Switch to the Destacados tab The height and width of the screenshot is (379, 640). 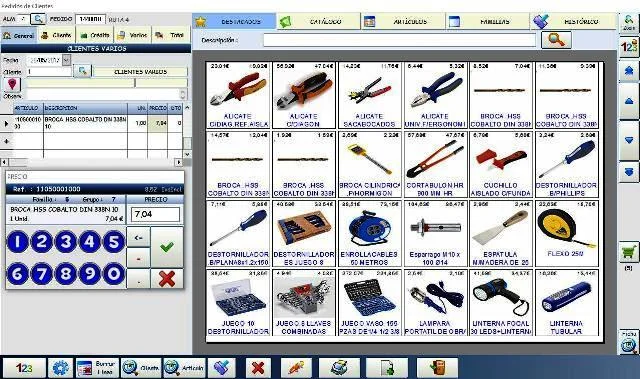(x=234, y=21)
